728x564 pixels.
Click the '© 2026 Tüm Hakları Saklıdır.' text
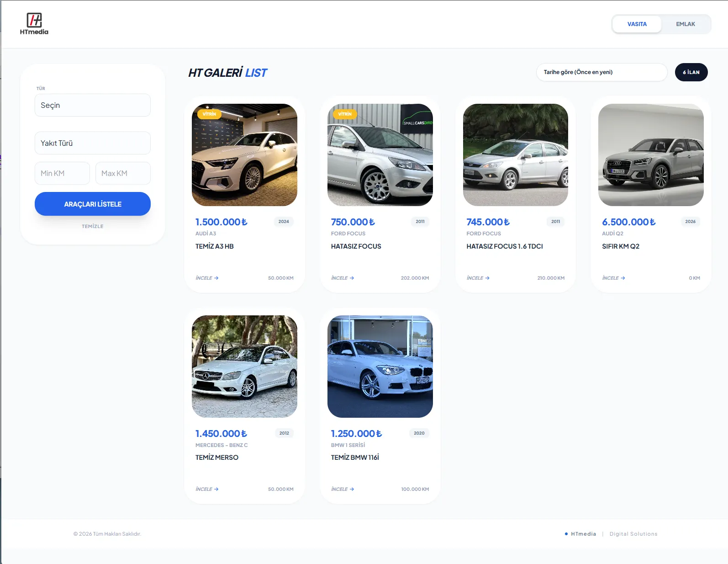[x=107, y=534]
